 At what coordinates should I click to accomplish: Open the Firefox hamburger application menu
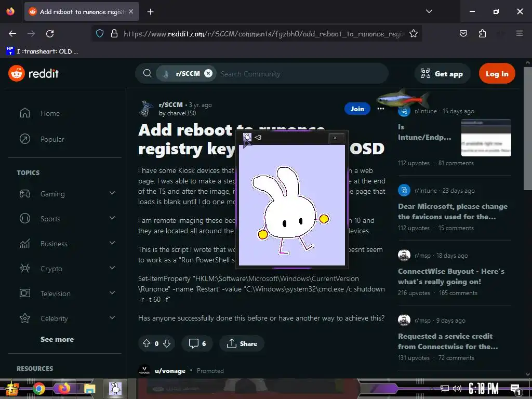pyautogui.click(x=519, y=33)
